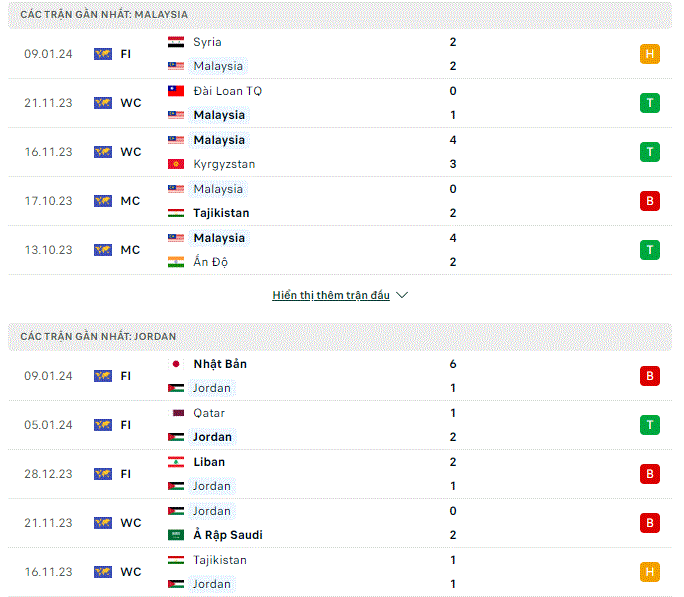Click competition icon beside 16.11.23 Malaysia match
Screen dimensions: 684x597
pos(103,152)
